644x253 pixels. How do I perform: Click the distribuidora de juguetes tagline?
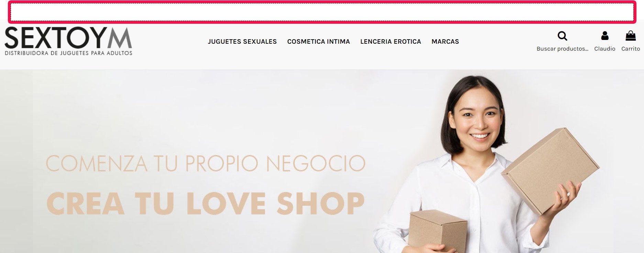point(68,53)
